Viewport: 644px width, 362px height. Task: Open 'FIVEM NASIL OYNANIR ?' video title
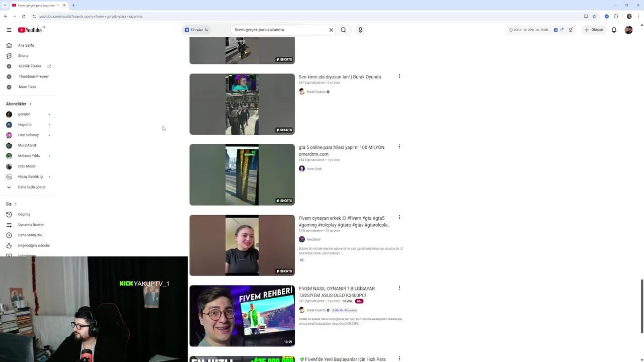[x=337, y=292]
